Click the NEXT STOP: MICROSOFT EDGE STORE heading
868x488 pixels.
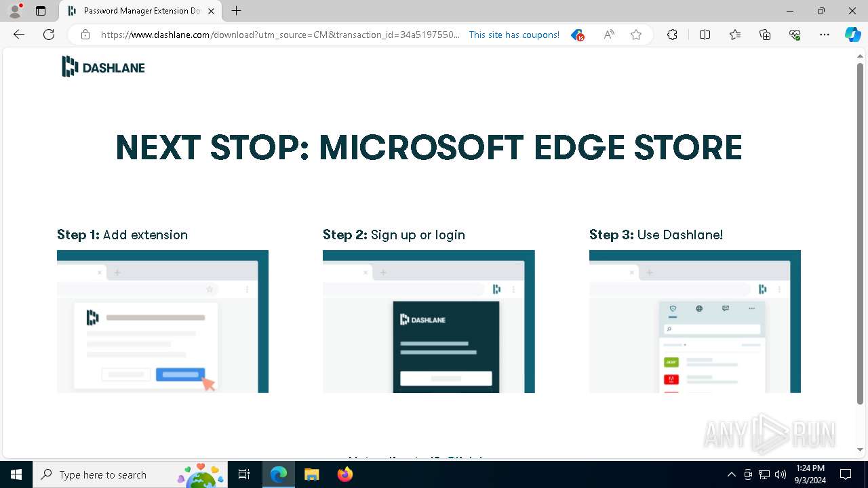pyautogui.click(x=429, y=147)
